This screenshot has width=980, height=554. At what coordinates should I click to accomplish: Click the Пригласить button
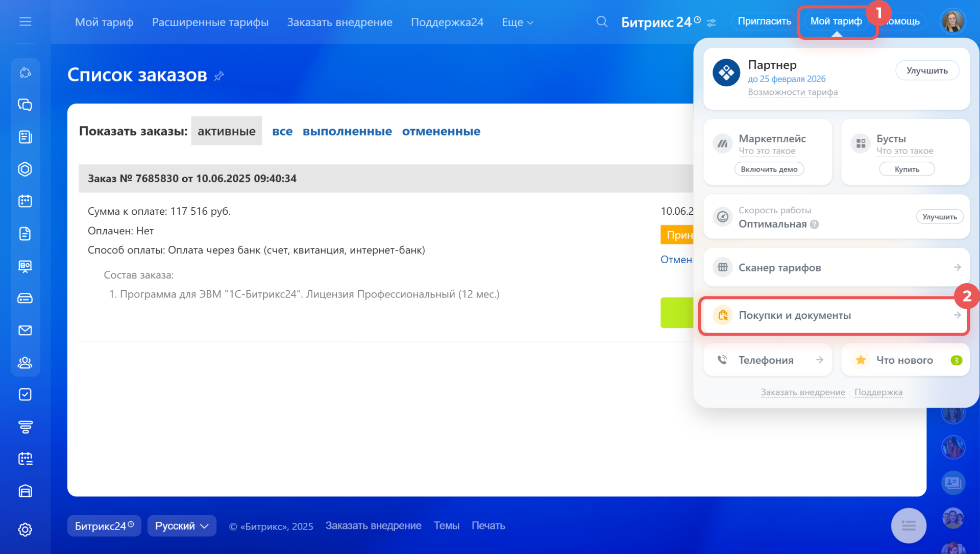[764, 21]
